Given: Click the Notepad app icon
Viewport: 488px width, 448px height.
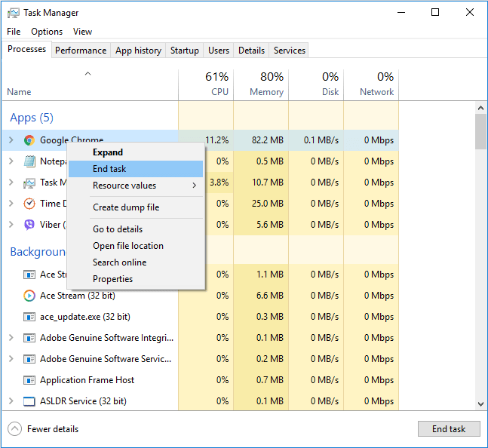Looking at the screenshot, I should click(x=29, y=161).
